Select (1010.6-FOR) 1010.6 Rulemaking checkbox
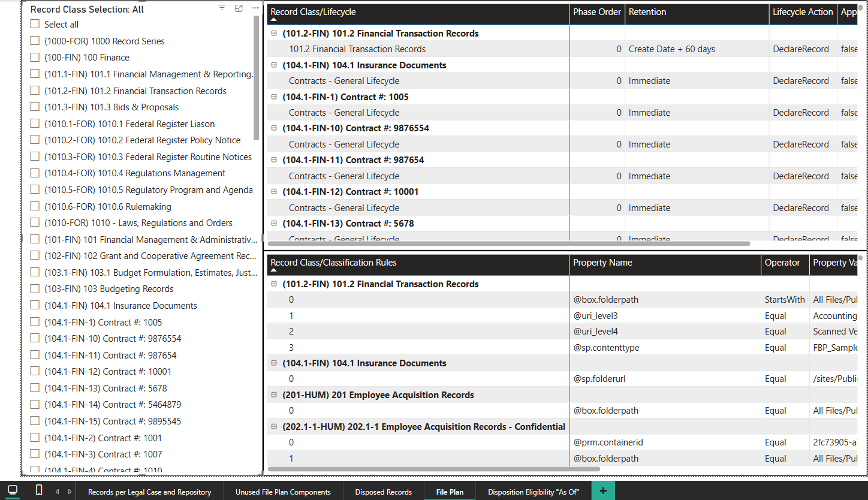Viewport: 868px width, 500px height. [35, 207]
